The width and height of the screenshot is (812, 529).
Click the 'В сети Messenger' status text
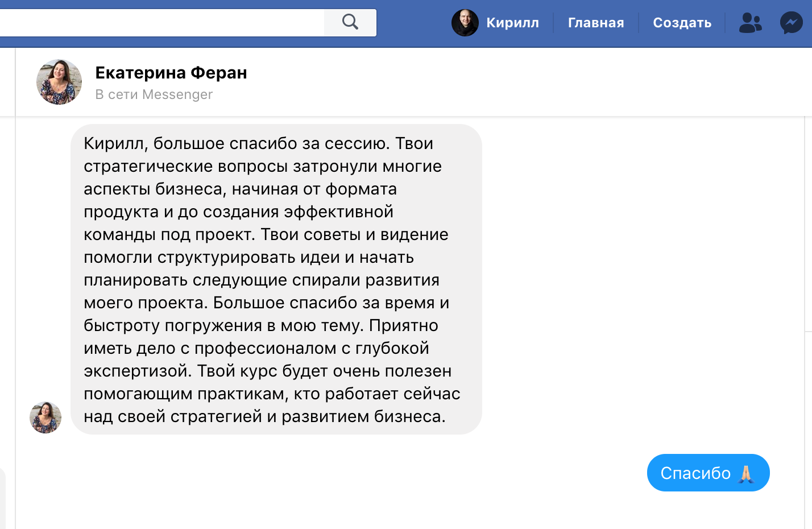click(x=154, y=94)
